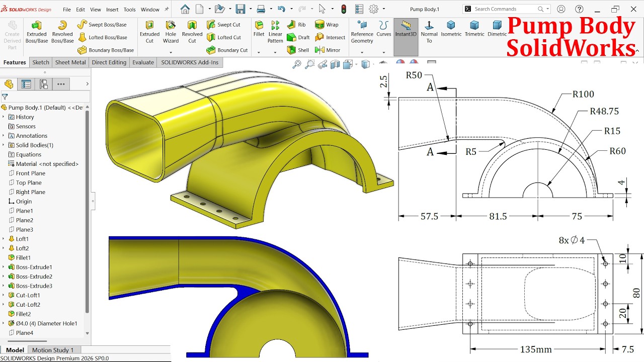The image size is (644, 362).
Task: Click Boundary Boss/Base tool
Action: pyautogui.click(x=106, y=50)
